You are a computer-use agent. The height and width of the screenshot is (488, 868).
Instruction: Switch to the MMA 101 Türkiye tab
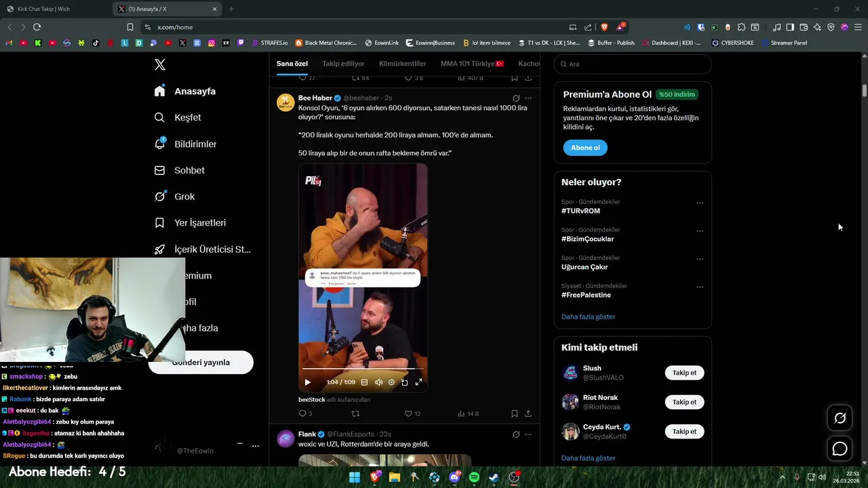click(472, 64)
